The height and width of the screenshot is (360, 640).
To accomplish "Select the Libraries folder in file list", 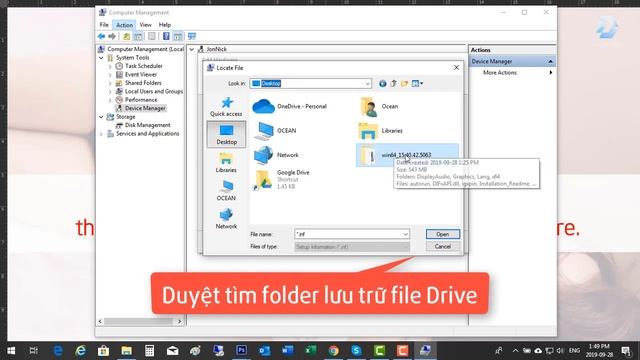I will 380,131.
